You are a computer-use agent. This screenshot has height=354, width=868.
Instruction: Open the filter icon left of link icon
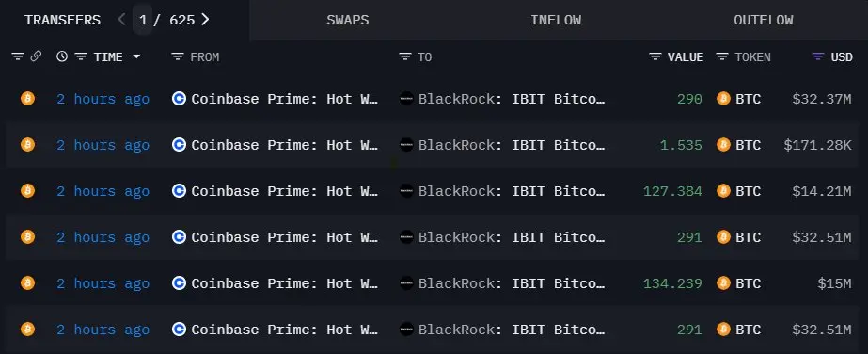(x=18, y=56)
